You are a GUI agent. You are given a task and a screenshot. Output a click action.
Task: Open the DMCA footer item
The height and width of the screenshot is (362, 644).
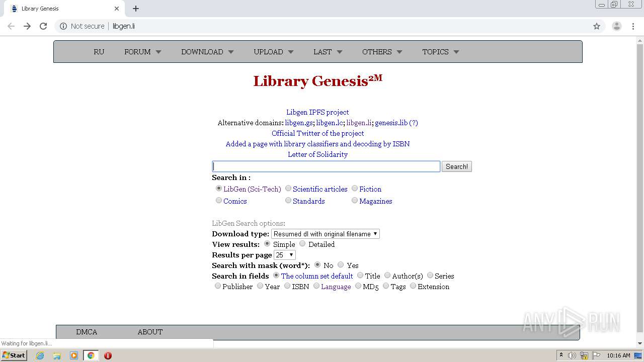click(x=87, y=332)
